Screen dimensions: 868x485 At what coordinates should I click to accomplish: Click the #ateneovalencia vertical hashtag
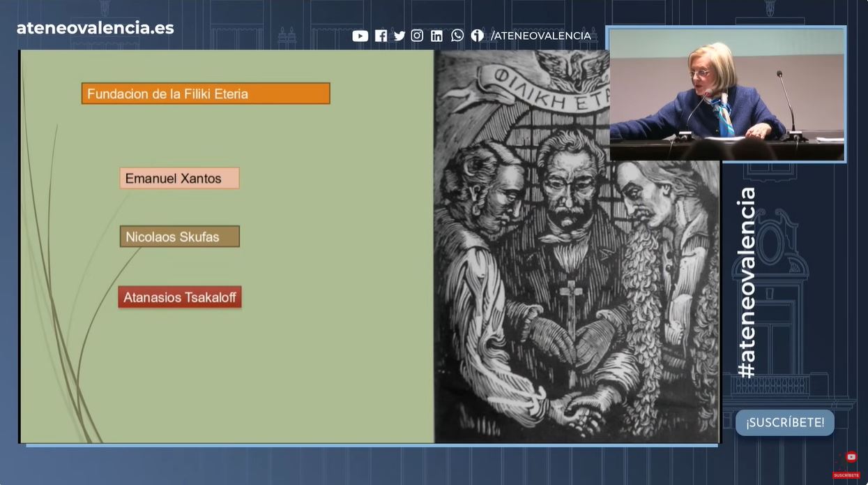coord(747,283)
